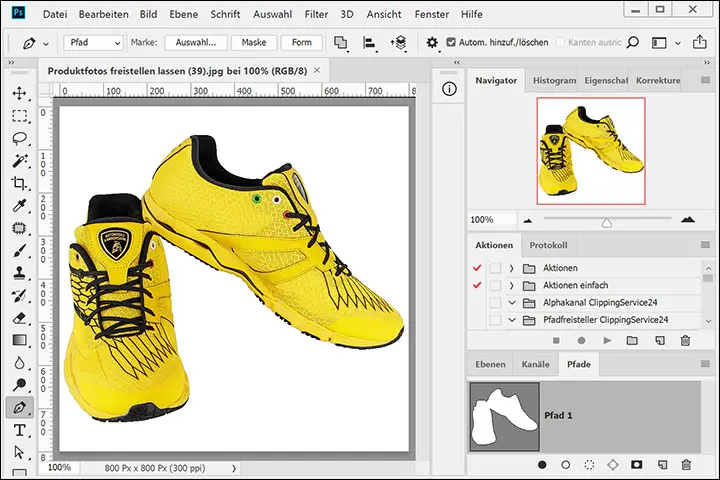Click the Navigator zoom slider

[x=606, y=220]
